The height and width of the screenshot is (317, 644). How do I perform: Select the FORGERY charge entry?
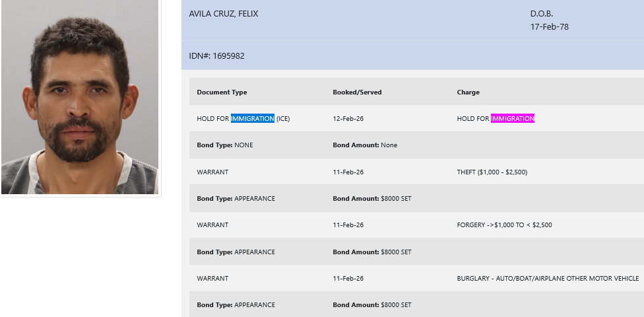[504, 225]
